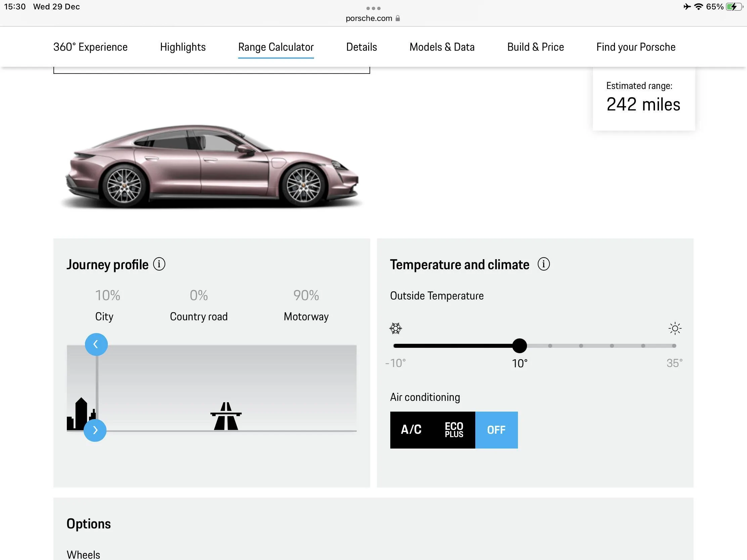Image resolution: width=747 pixels, height=560 pixels.
Task: Click the Outside Temperature label
Action: point(437,296)
